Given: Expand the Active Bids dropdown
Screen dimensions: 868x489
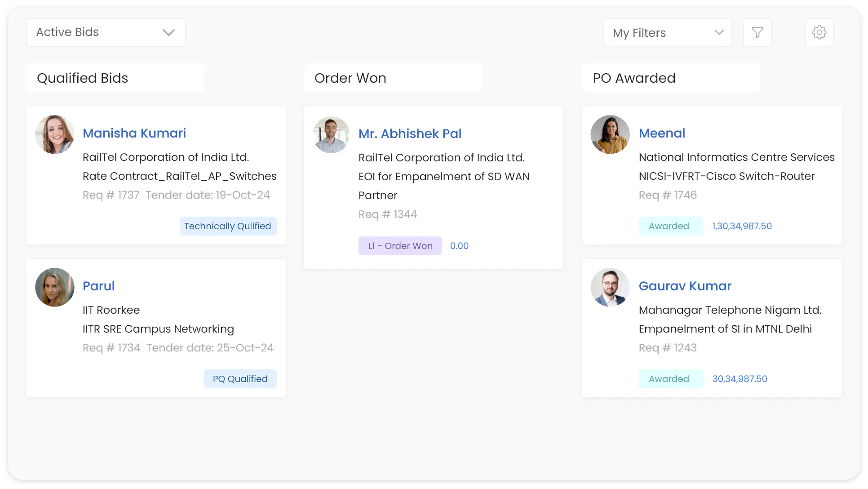Looking at the screenshot, I should click(x=106, y=32).
